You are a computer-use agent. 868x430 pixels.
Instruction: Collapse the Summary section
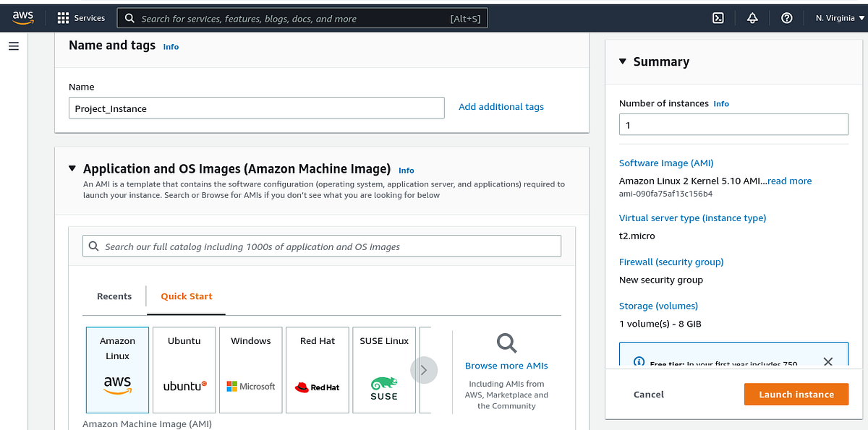pos(623,61)
